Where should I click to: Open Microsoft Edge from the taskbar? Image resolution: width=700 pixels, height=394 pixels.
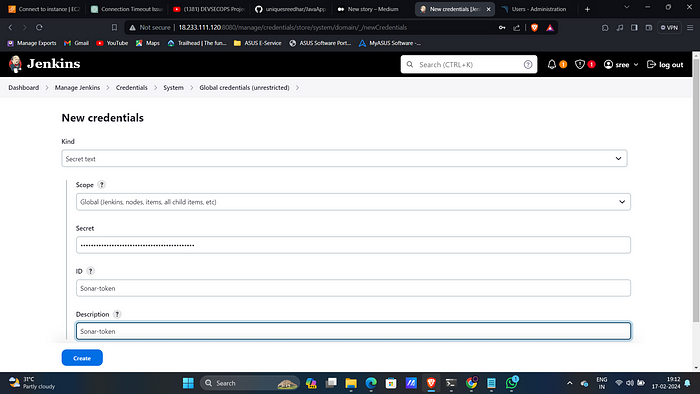click(371, 383)
